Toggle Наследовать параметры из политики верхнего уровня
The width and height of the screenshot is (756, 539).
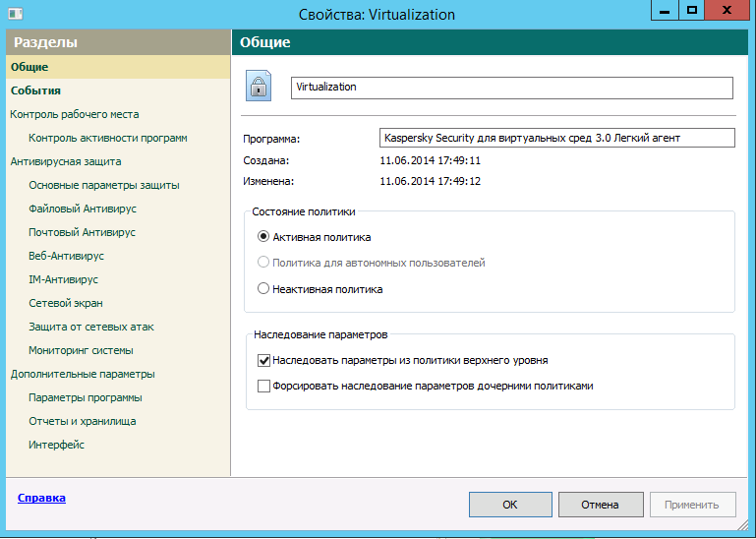[263, 360]
